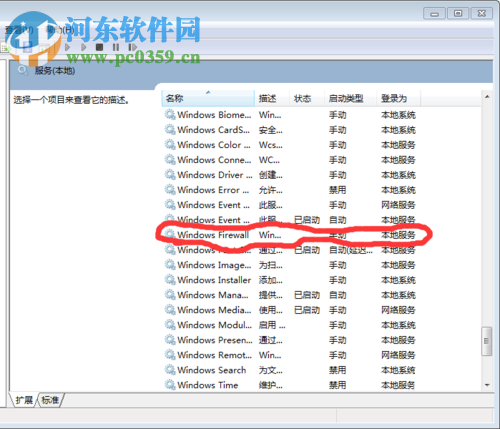500x429 pixels.
Task: Click gear icon of Windows Color service
Action: coord(170,145)
